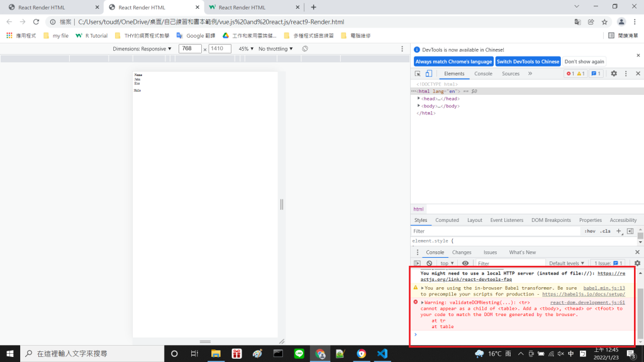The width and height of the screenshot is (644, 362).
Task: Focus the Styles filter input
Action: tap(496, 231)
